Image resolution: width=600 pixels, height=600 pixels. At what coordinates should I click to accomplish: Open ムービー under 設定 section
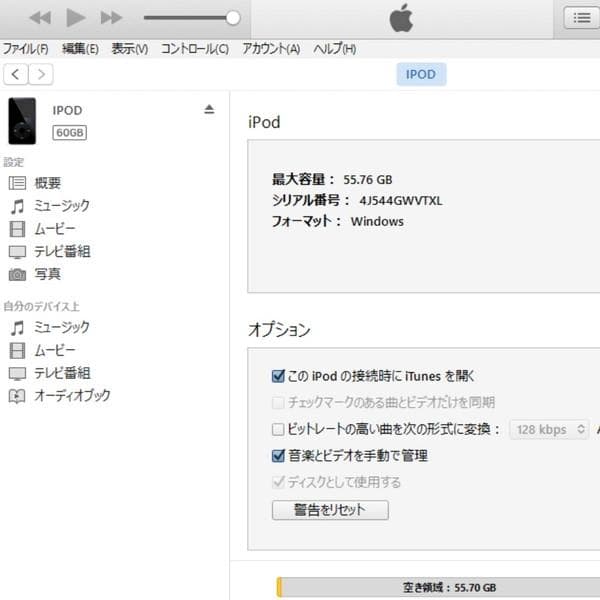55,229
